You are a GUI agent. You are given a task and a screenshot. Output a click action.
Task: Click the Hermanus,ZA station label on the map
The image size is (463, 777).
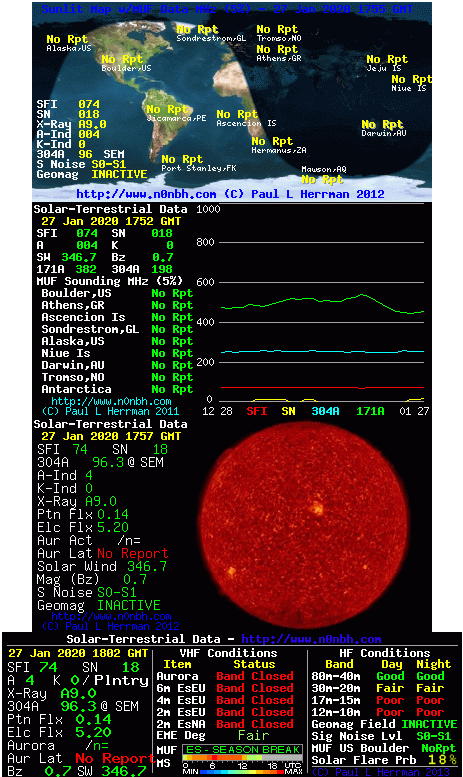(x=279, y=150)
